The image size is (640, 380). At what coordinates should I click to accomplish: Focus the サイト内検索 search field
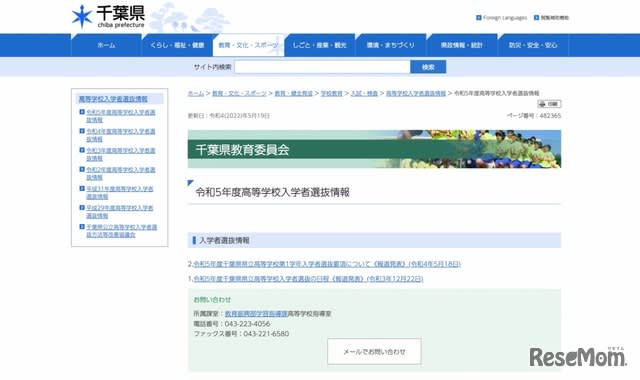coord(322,67)
